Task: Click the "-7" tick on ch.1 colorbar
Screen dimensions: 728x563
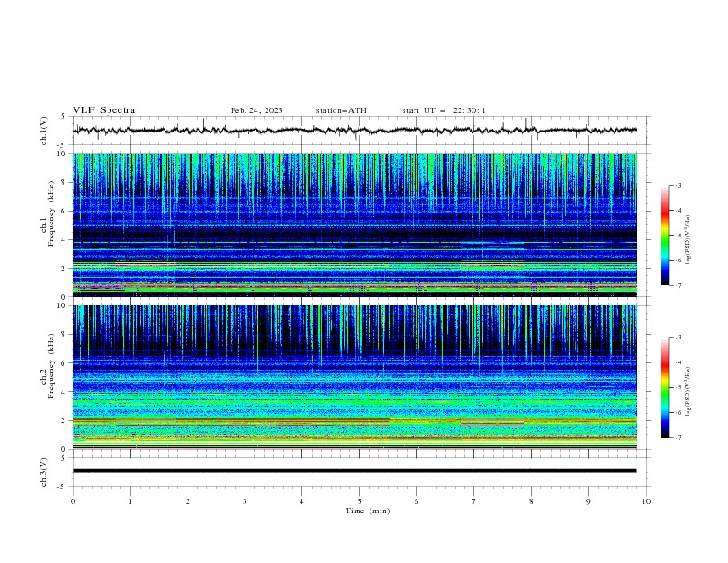Action: 677,286
